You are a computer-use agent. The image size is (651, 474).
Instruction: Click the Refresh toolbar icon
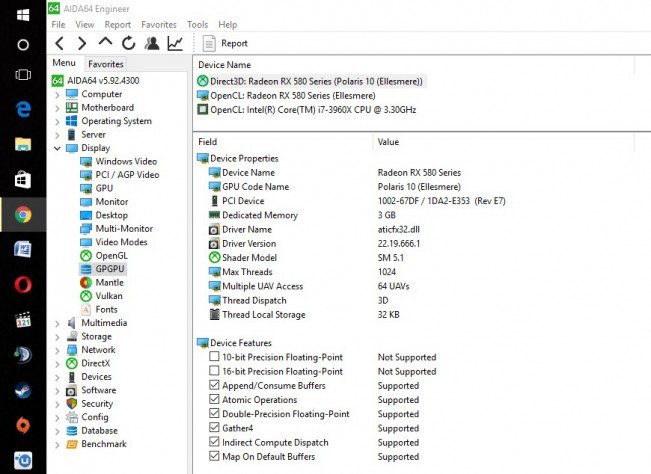point(129,43)
